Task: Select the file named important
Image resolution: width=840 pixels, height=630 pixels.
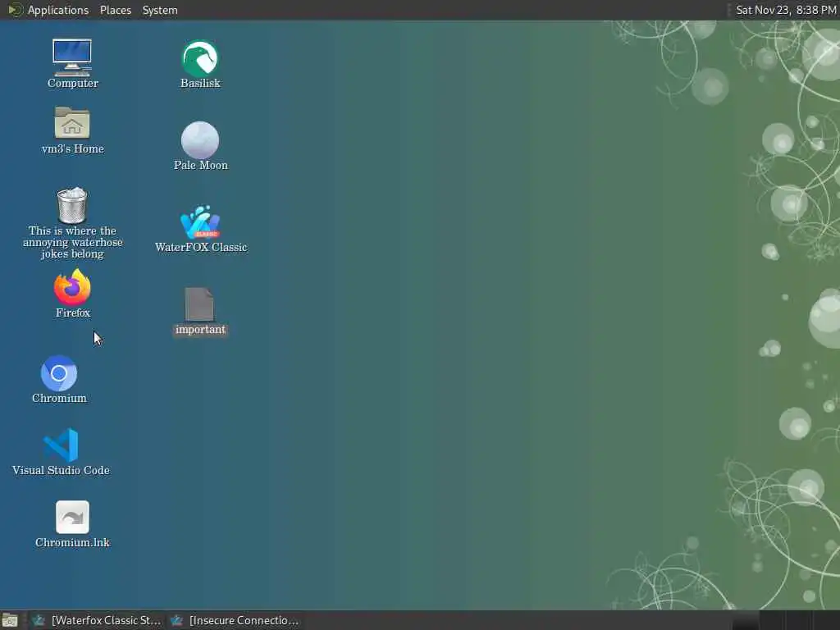Action: click(x=200, y=304)
